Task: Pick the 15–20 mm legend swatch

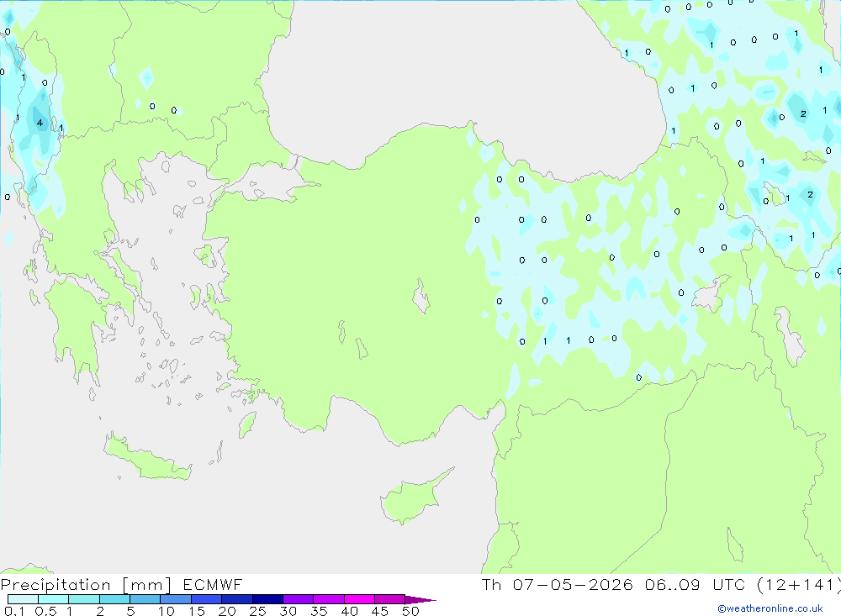Action: 206,599
